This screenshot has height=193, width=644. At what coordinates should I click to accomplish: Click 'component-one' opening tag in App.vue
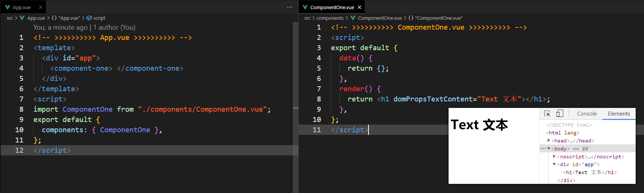pos(81,68)
